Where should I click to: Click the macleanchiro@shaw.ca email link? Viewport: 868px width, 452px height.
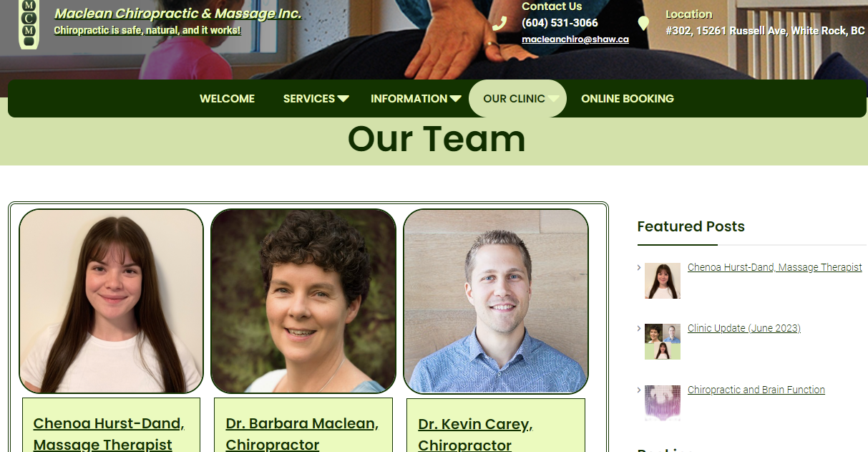[x=575, y=39]
